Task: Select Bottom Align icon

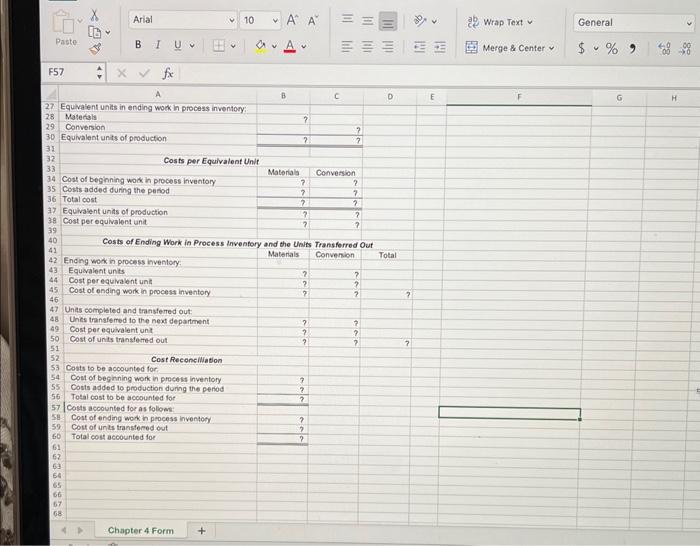Action: click(388, 21)
